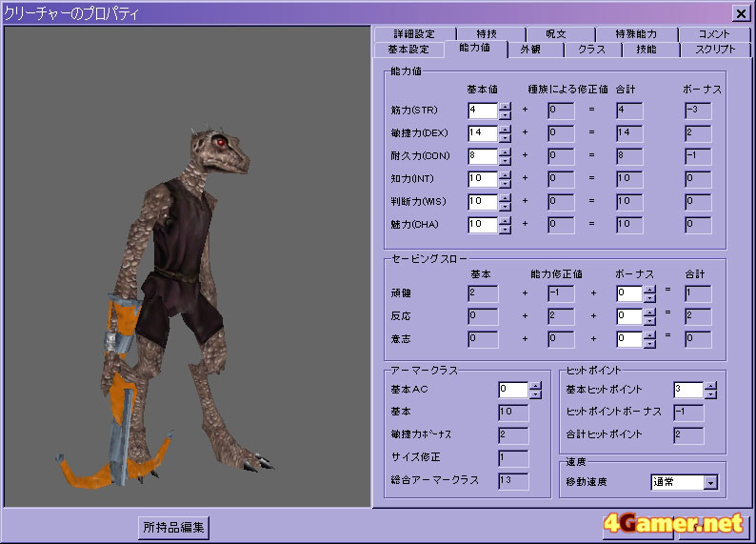Decrease the 基本ヒットポイント value
Image resolution: width=756 pixels, height=544 pixels.
pyautogui.click(x=710, y=394)
